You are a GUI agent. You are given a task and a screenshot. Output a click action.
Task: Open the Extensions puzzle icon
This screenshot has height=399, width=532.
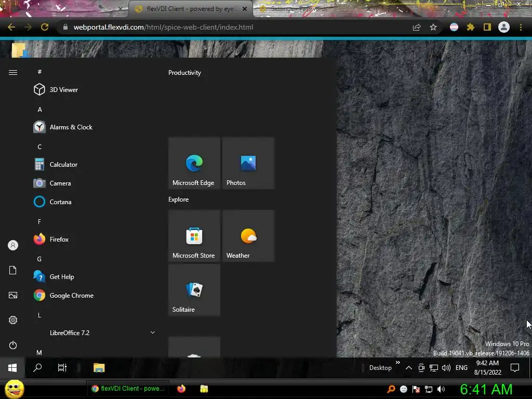471,27
